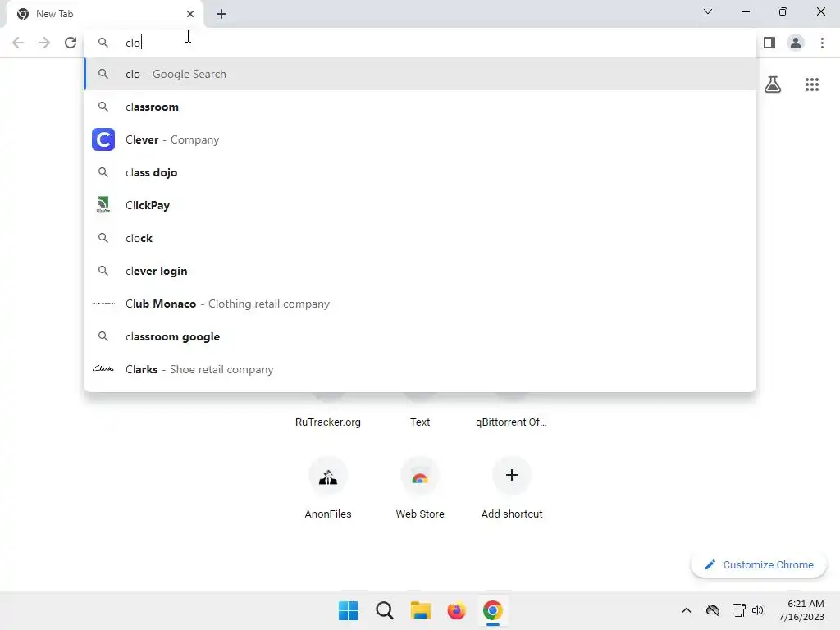Select the 'clock' suggestion
Viewport: 840px width, 630px height.
[420, 238]
